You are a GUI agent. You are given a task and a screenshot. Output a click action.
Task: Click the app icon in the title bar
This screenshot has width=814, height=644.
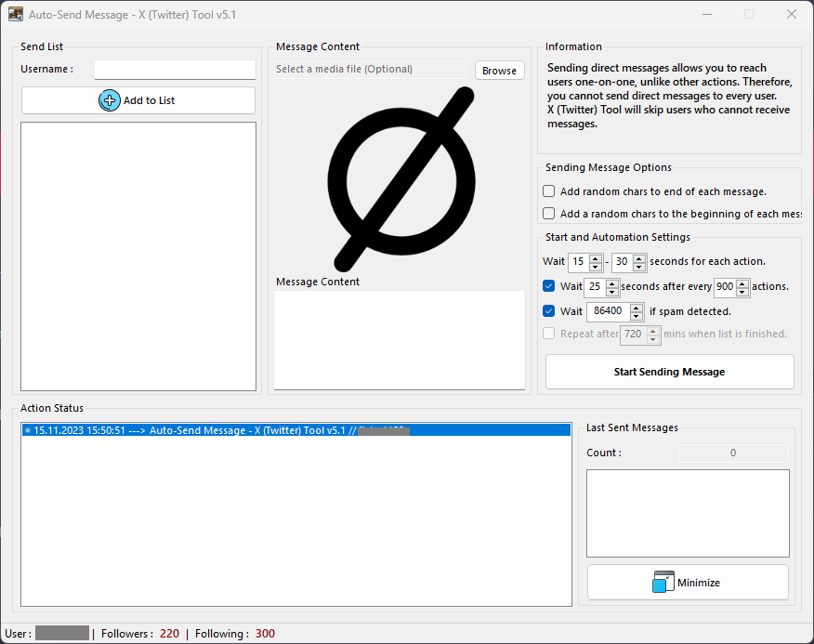tap(16, 14)
